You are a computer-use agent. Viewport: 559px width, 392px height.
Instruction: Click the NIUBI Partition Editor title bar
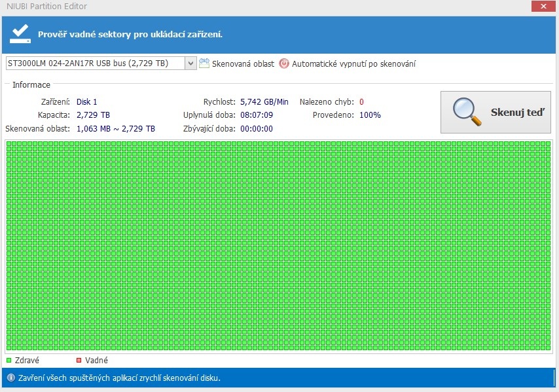coord(262,7)
